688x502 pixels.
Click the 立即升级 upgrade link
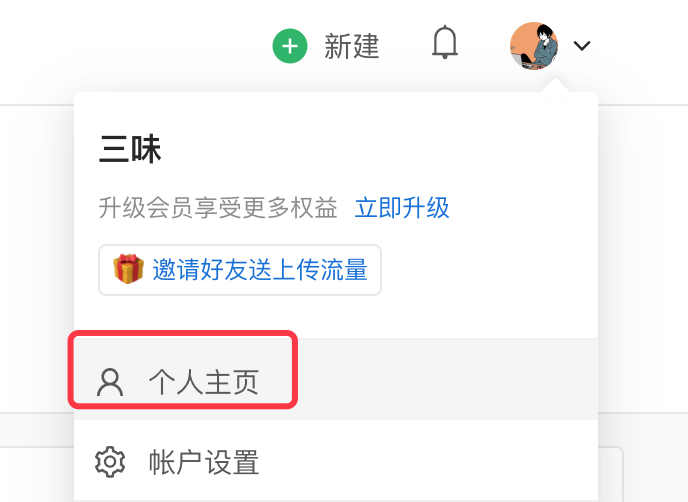tap(402, 208)
